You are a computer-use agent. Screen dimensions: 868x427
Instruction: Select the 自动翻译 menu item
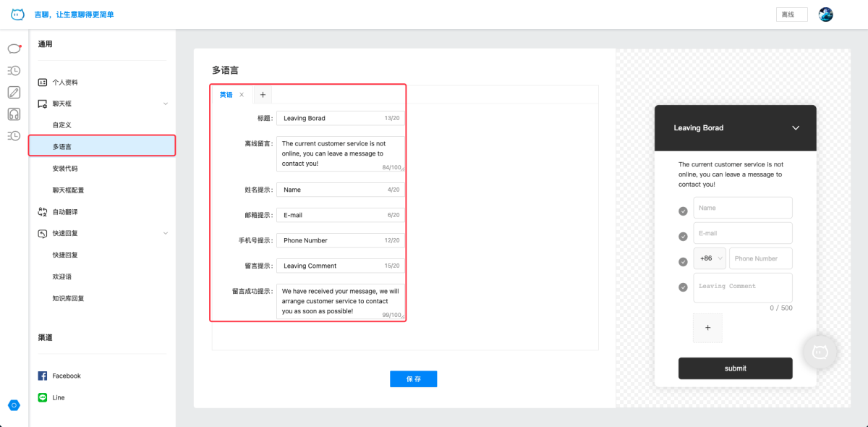tap(64, 212)
